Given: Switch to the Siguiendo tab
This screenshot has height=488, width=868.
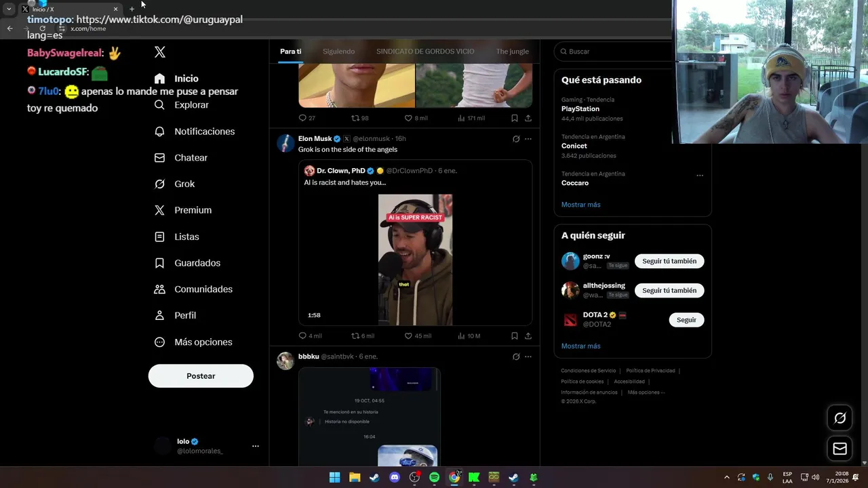Looking at the screenshot, I should [338, 52].
